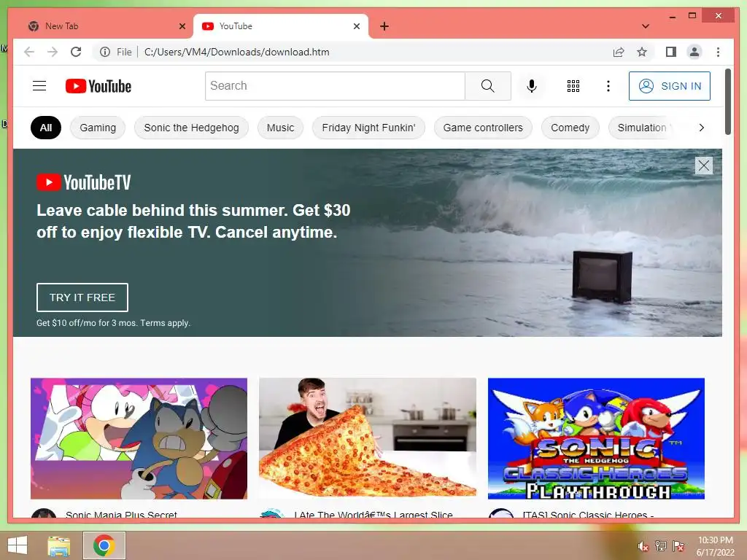Viewport: 747px width, 560px height.
Task: Select the Comedy filter chip
Action: point(570,128)
